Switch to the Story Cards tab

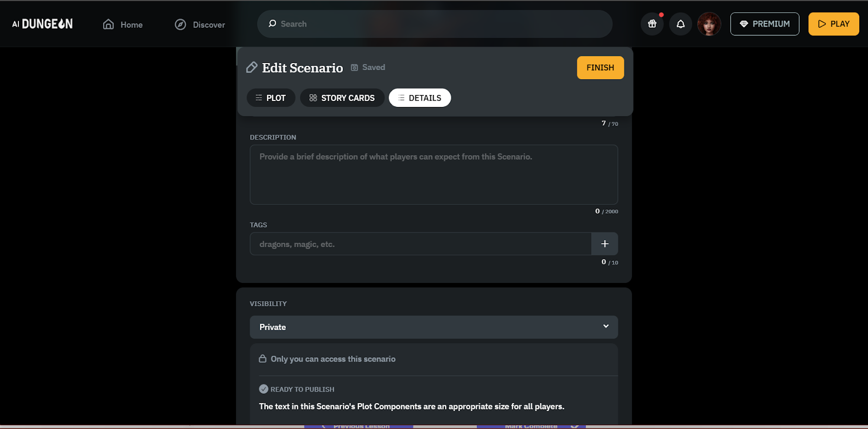pyautogui.click(x=342, y=98)
